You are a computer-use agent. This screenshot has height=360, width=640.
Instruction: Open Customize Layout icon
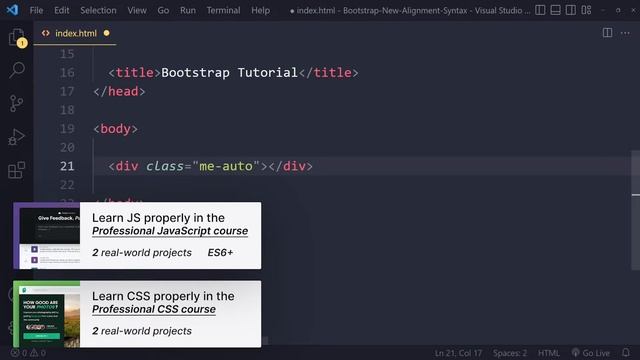(x=586, y=10)
